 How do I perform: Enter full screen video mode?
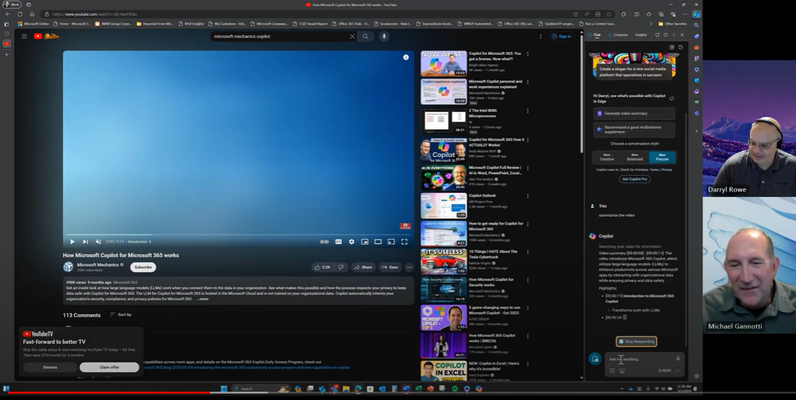(x=404, y=242)
